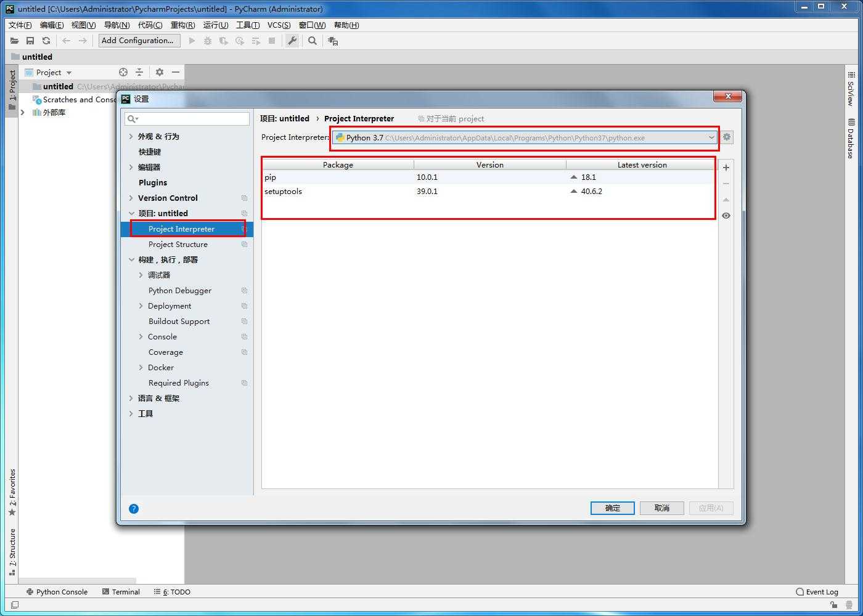
Task: Expand the 语言 & 框架 section
Action: 131,398
